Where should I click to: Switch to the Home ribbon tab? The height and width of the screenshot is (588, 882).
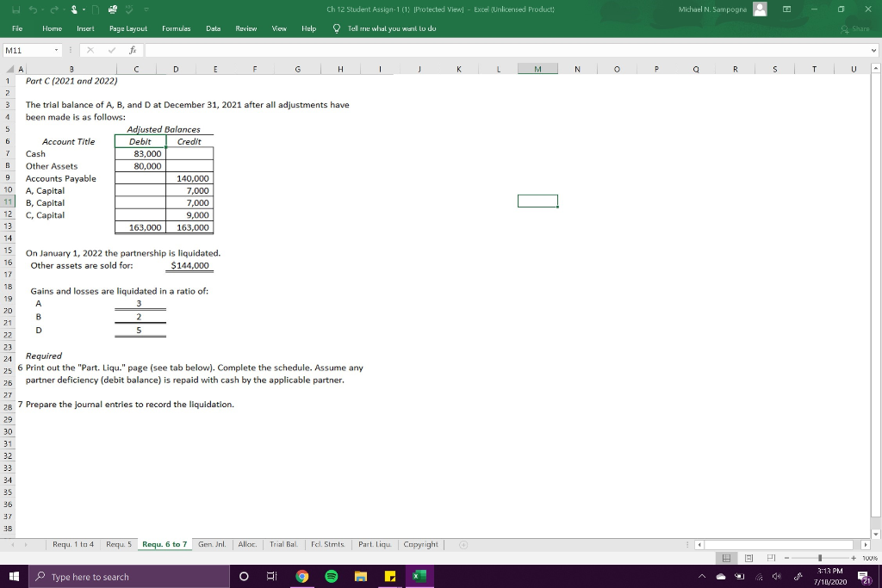tap(52, 28)
